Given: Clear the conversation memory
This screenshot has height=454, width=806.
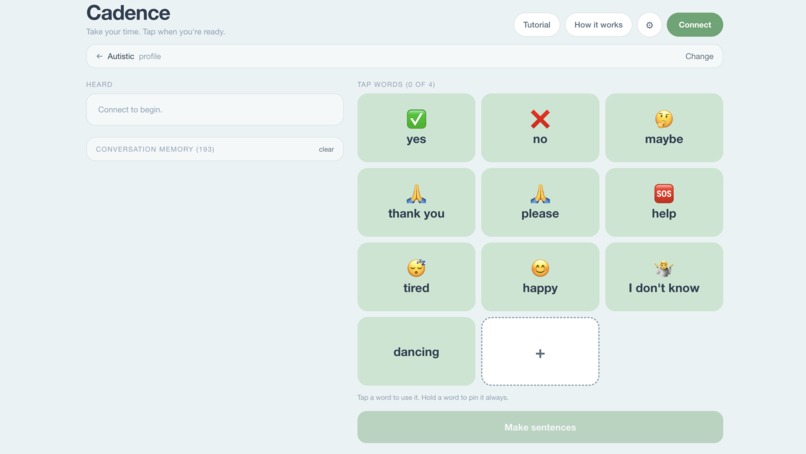Looking at the screenshot, I should pos(326,149).
